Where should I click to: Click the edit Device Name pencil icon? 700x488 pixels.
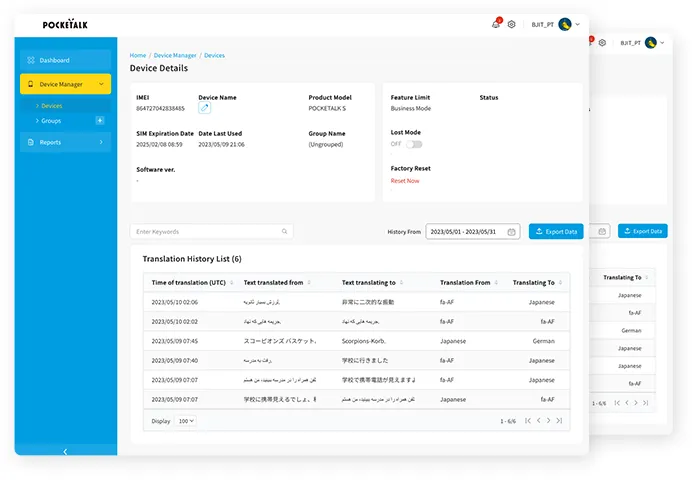204,108
